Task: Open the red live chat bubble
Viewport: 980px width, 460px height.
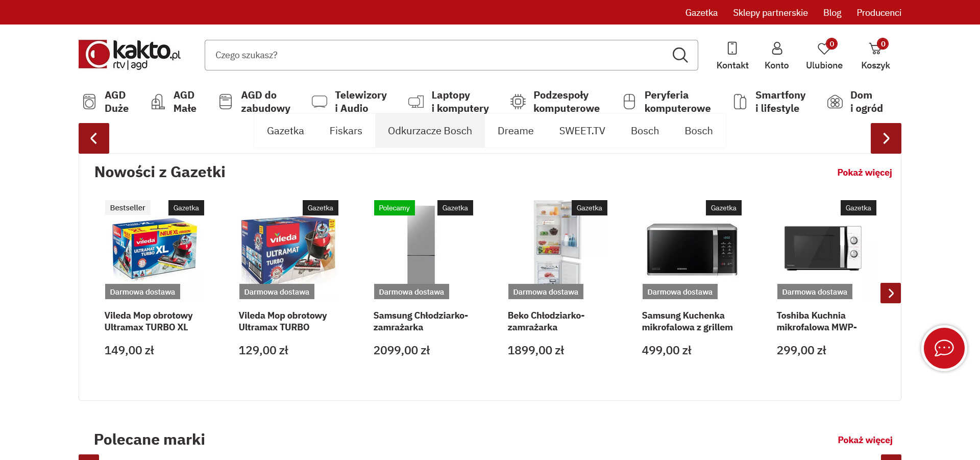Action: pos(944,348)
